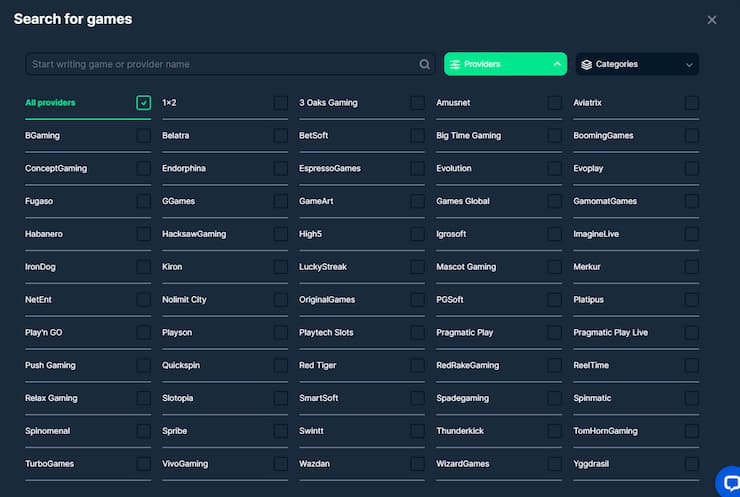
Task: Choose the Playson provider name
Action: pos(177,332)
